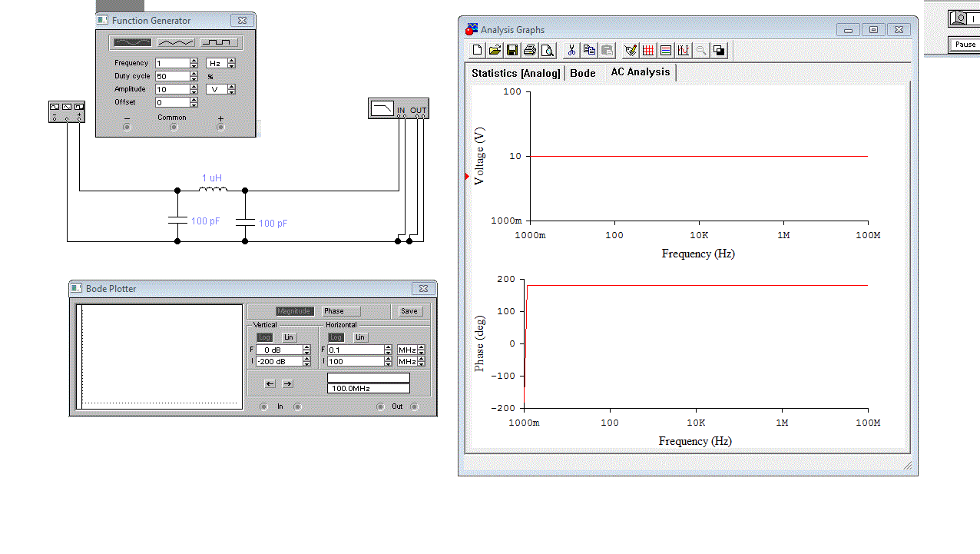Set Horizontal axis to Lin in Bode Plotter

[x=359, y=337]
